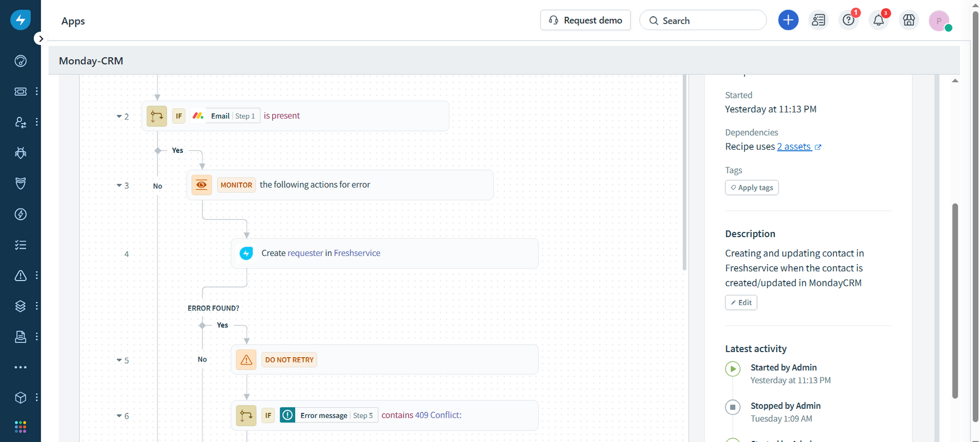Screen dimensions: 980x442
Task: Open options menu beside the document stamp icon
Action: (37, 337)
